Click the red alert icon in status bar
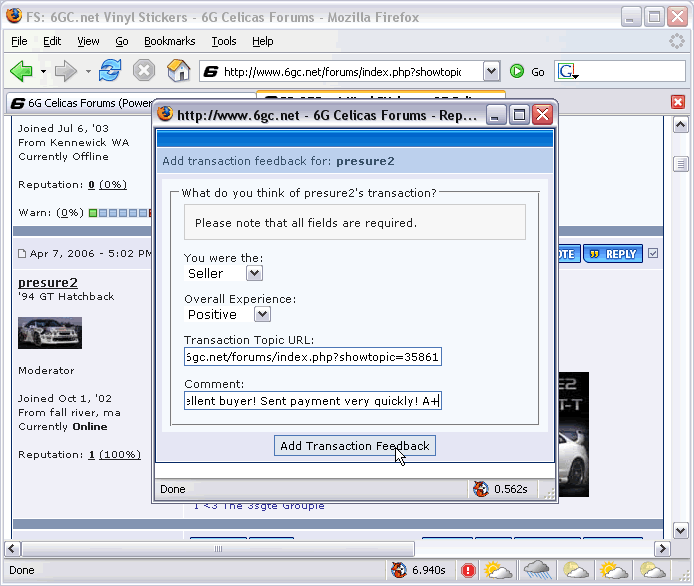 click(468, 570)
